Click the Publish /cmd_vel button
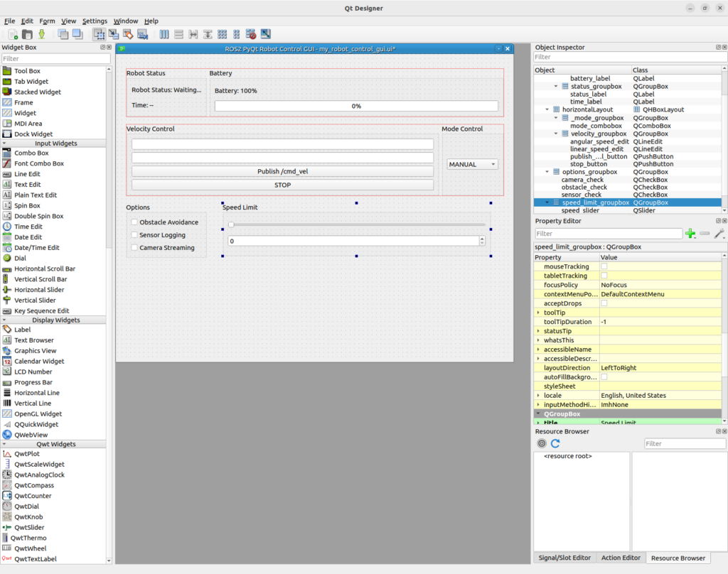Screen dimensions: 728x574 coord(282,171)
